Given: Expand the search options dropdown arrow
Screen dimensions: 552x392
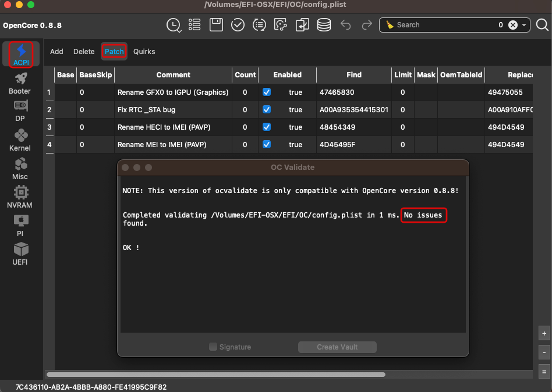Looking at the screenshot, I should pyautogui.click(x=524, y=25).
